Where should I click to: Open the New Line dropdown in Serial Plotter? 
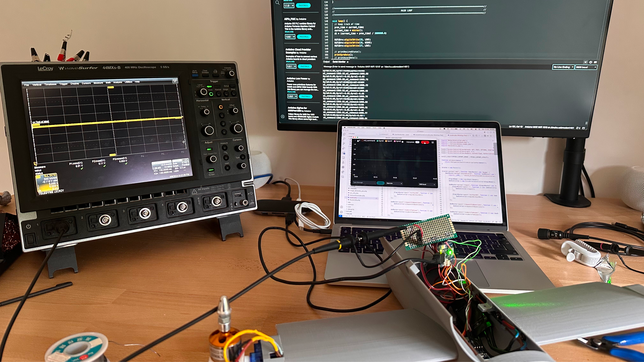(x=394, y=183)
